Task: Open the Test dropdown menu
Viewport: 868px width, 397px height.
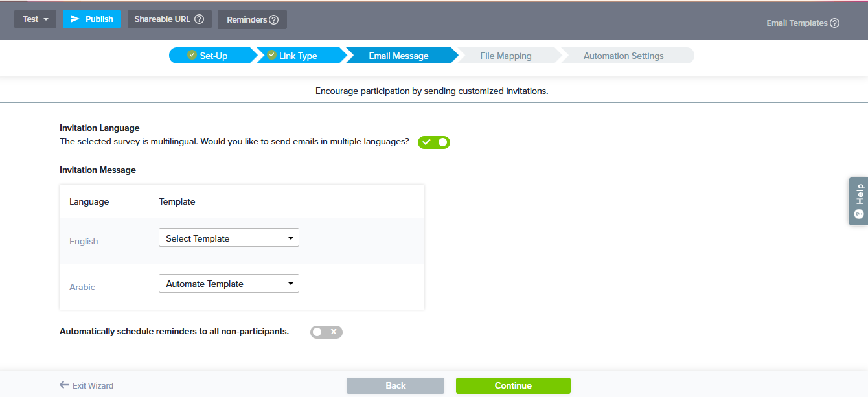Action: pyautogui.click(x=35, y=19)
